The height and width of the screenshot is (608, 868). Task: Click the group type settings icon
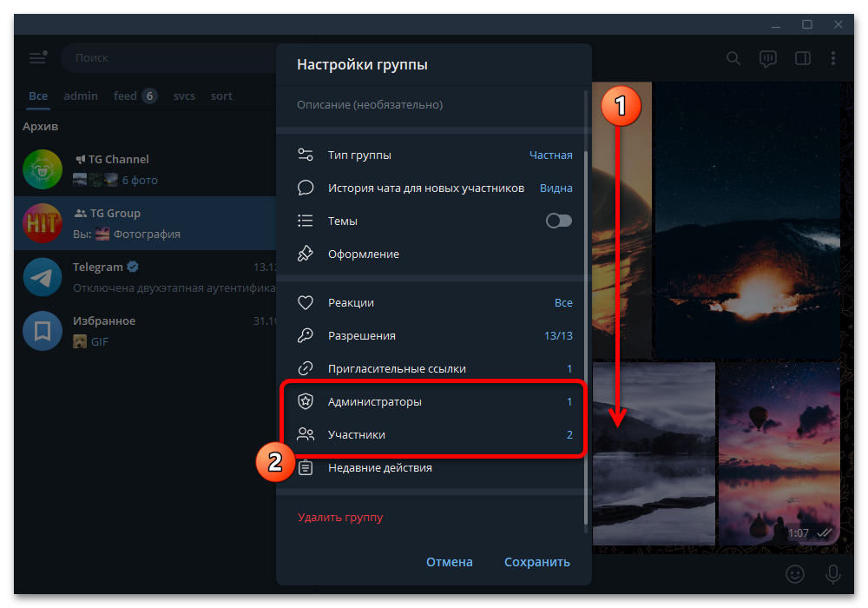pos(305,155)
